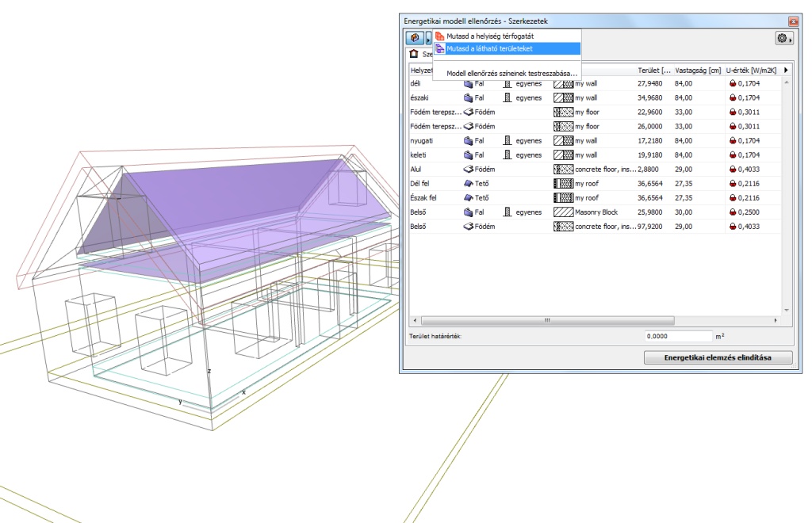Screen dimensions: 812x523
Task: Click the straight wall geometry icon in keleti row
Action: click(x=507, y=155)
